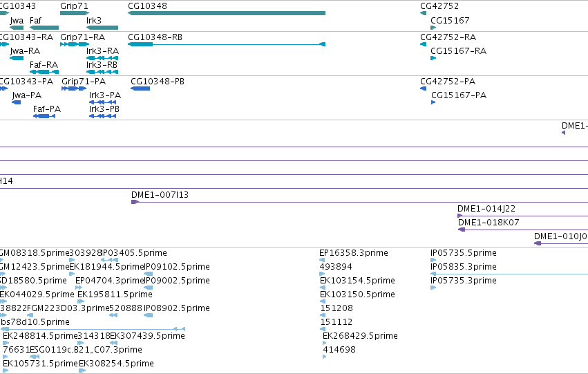Select the Jwa gene label
Viewport: 588px width, 374px height.
pos(17,21)
